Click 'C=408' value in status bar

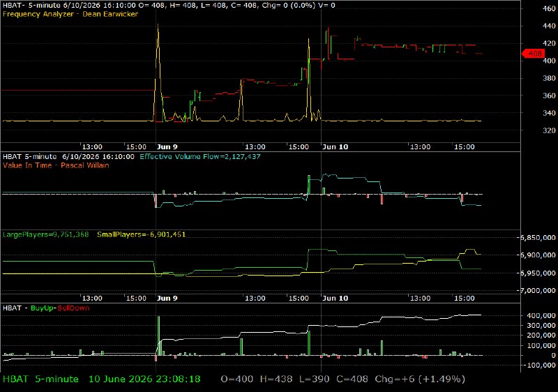point(352,379)
